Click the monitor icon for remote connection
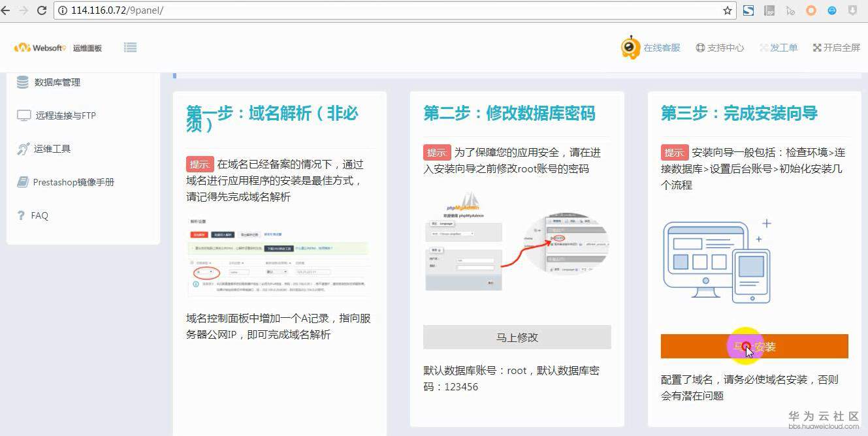The width and height of the screenshot is (868, 436). pos(24,116)
